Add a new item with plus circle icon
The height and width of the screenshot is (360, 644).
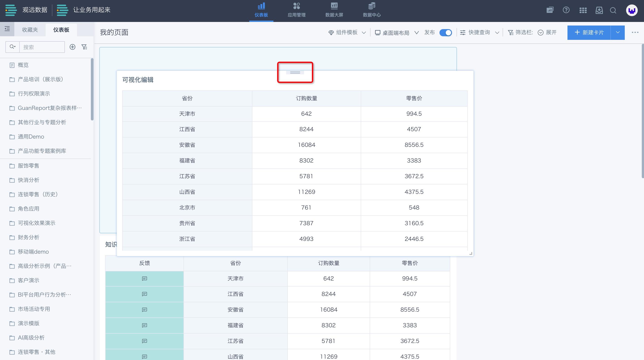point(73,47)
